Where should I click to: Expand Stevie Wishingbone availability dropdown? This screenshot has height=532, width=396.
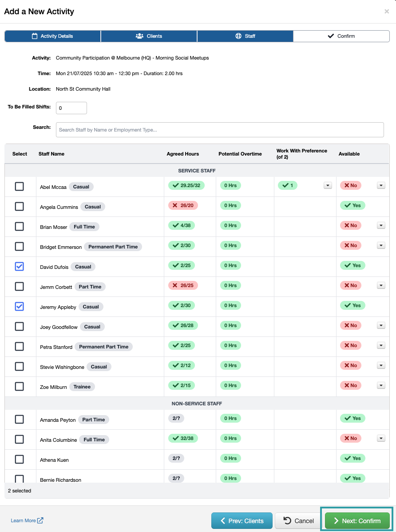click(381, 365)
